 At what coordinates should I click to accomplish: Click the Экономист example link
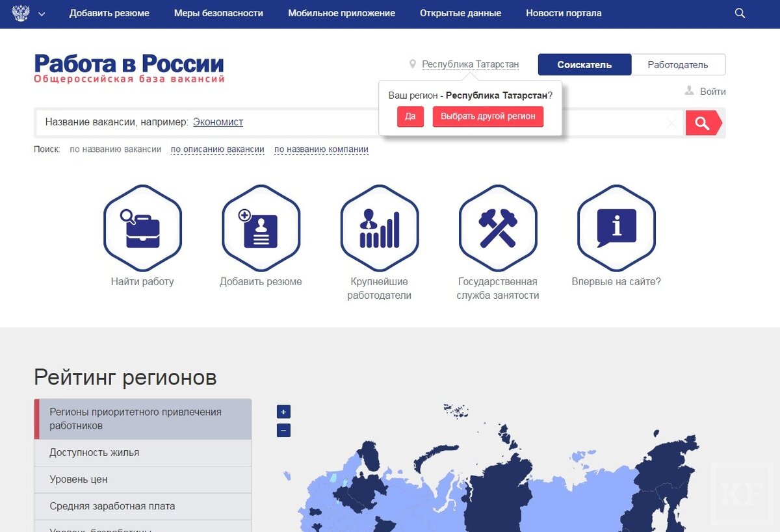(218, 122)
